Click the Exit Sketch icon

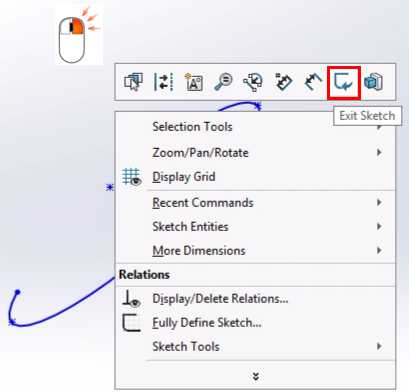(x=344, y=82)
